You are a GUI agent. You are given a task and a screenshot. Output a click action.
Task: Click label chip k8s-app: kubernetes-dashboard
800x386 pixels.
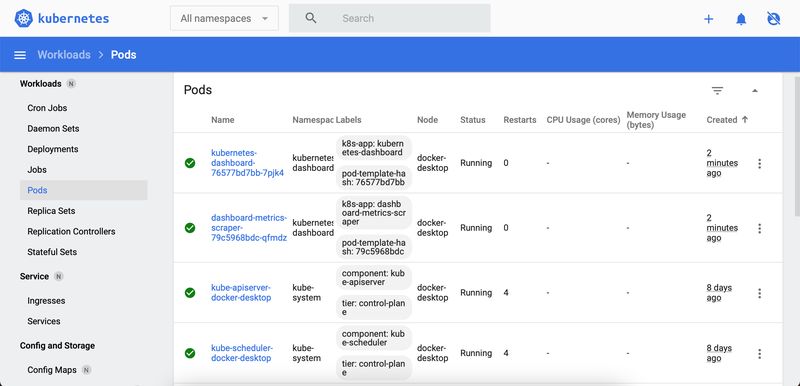(x=373, y=148)
